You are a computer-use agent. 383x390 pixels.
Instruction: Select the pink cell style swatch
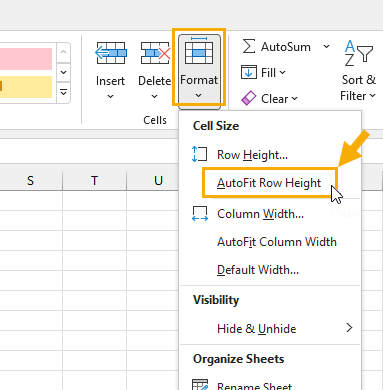[26, 59]
